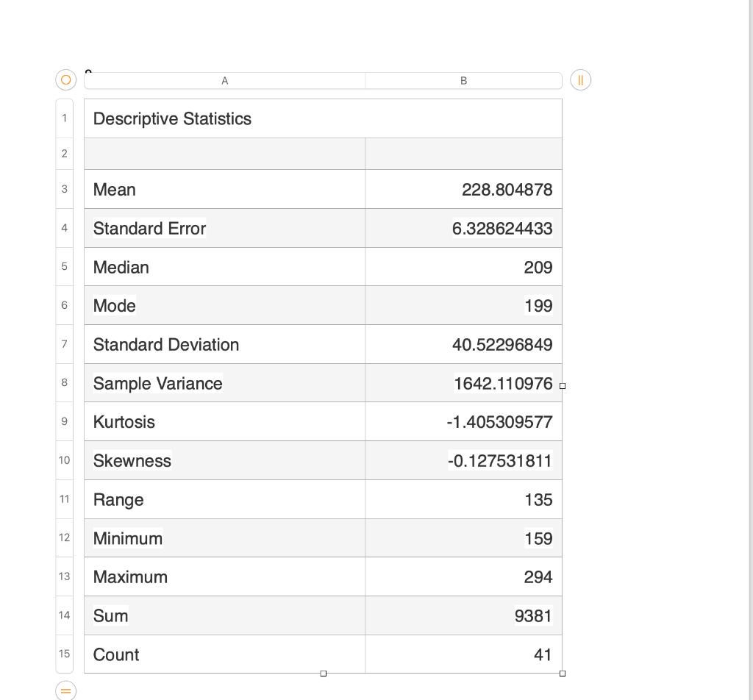
Task: Select column B header
Action: tap(463, 81)
